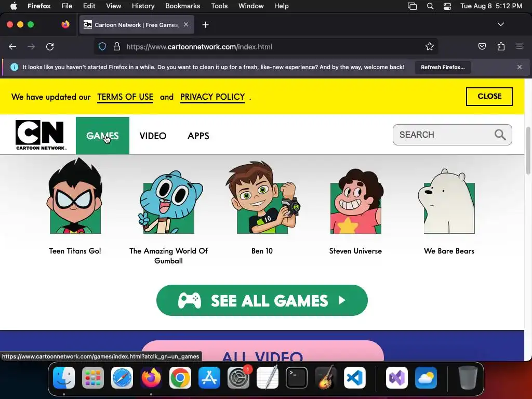The height and width of the screenshot is (399, 532).
Task: Open the Window menu
Action: pyautogui.click(x=251, y=6)
